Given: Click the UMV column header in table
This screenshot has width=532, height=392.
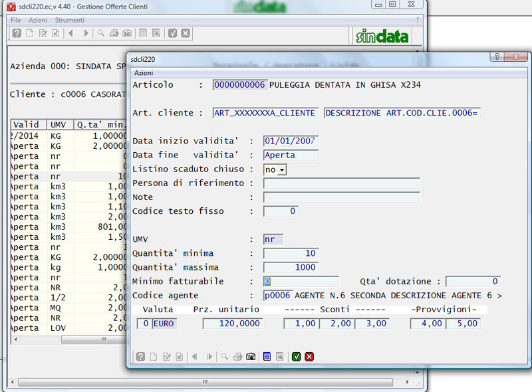Looking at the screenshot, I should click(x=60, y=124).
